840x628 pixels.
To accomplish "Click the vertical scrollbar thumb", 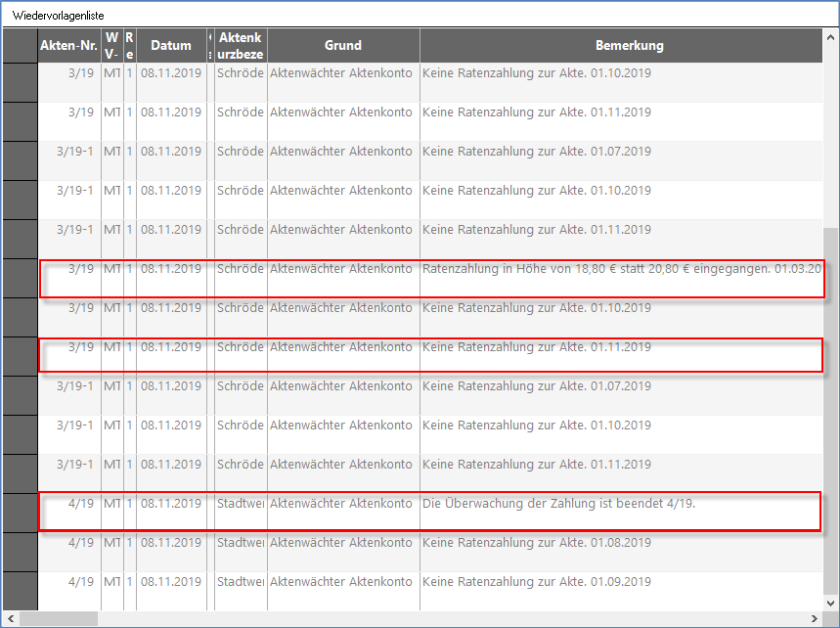I will [x=831, y=411].
